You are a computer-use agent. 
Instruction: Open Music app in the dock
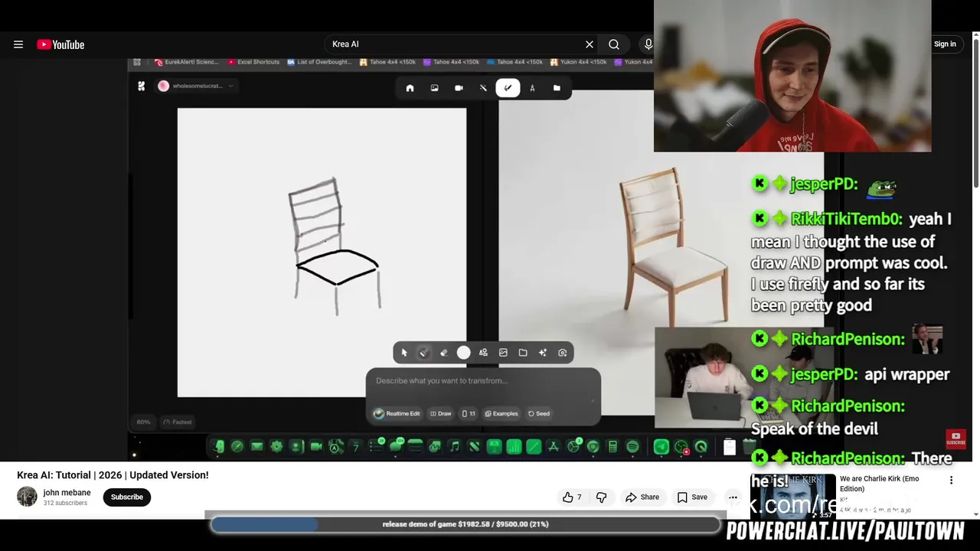tap(455, 447)
